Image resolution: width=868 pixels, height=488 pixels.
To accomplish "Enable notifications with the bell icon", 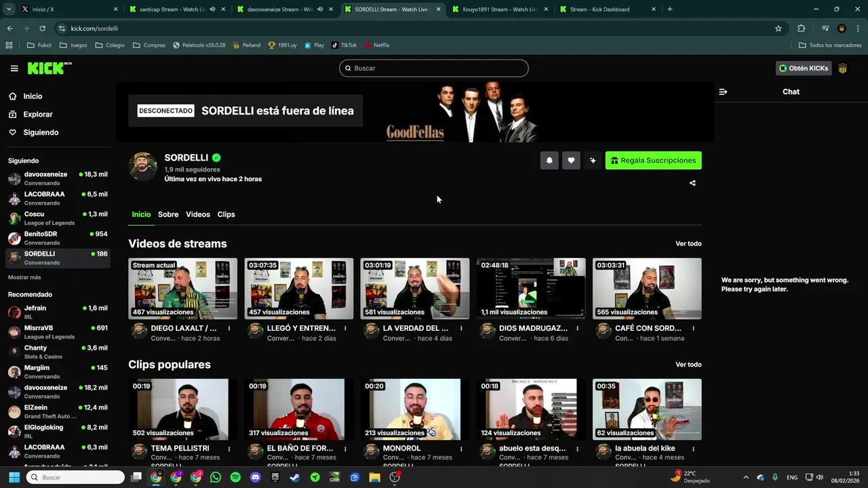I will pos(549,161).
